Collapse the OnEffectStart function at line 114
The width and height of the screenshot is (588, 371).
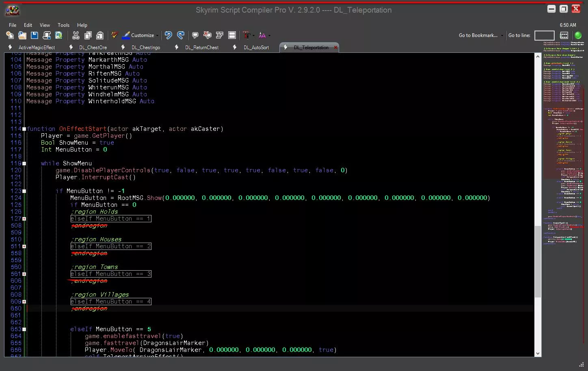[24, 129]
